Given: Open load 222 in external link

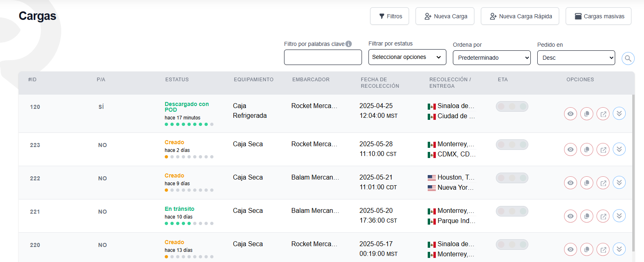Looking at the screenshot, I should click(x=603, y=183).
